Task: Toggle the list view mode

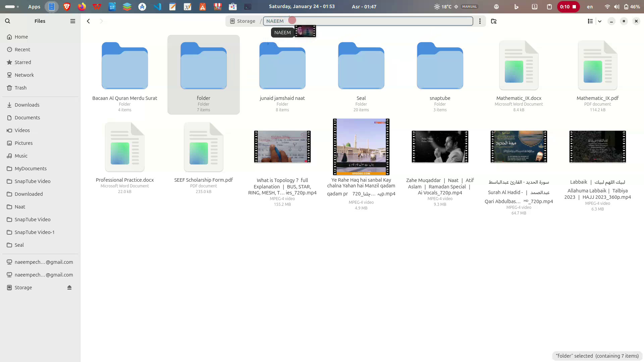Action: pos(590,21)
